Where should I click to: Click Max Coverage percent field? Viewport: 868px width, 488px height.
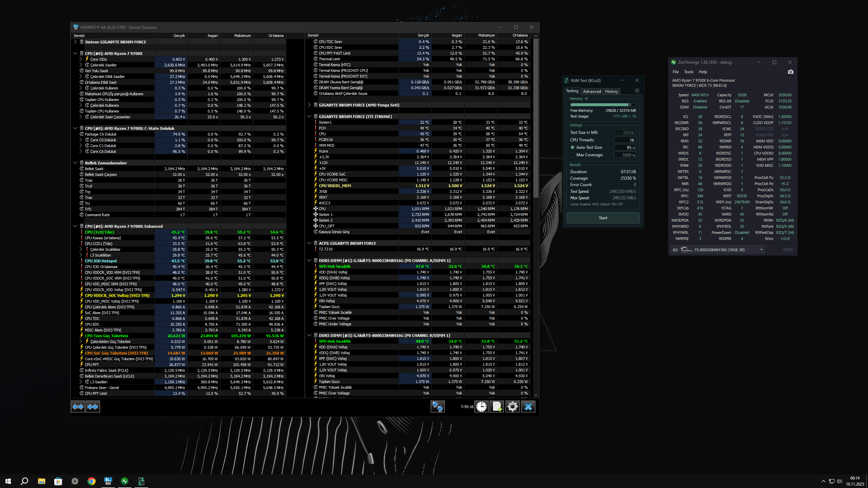pyautogui.click(x=625, y=155)
